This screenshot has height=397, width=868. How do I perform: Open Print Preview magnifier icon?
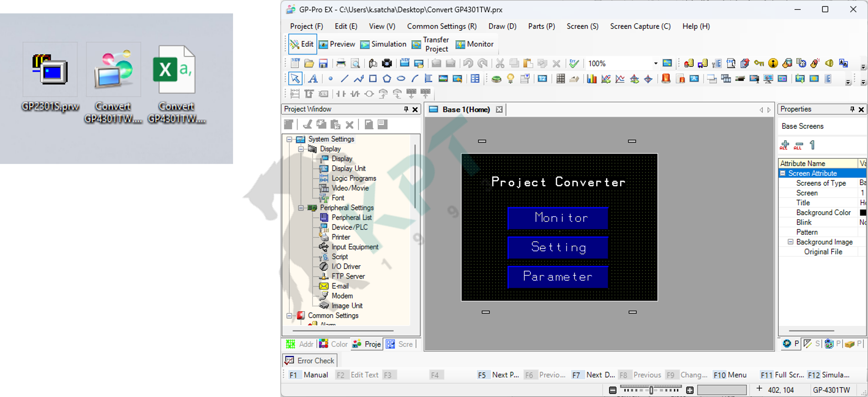[x=355, y=63]
